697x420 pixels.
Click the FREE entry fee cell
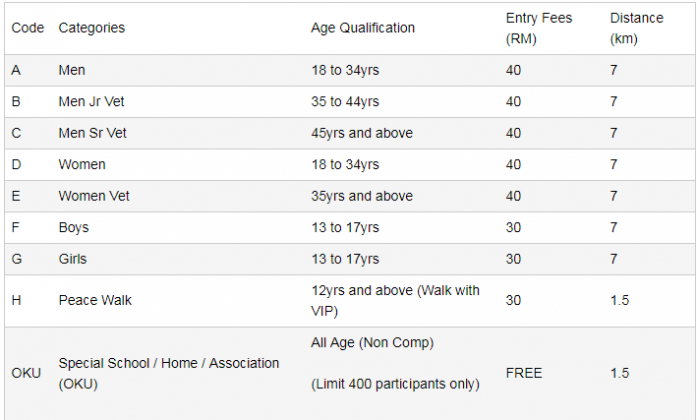tap(524, 373)
